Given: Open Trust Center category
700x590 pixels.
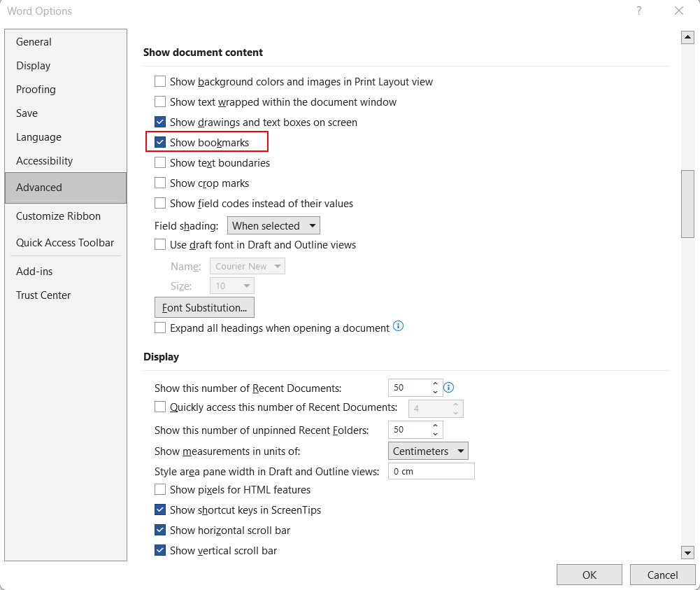Looking at the screenshot, I should [x=66, y=295].
